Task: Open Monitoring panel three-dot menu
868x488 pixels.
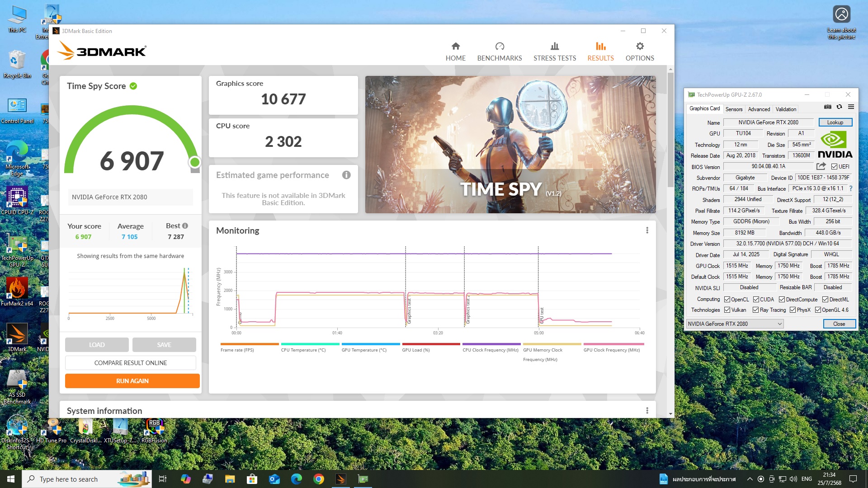Action: coord(647,230)
